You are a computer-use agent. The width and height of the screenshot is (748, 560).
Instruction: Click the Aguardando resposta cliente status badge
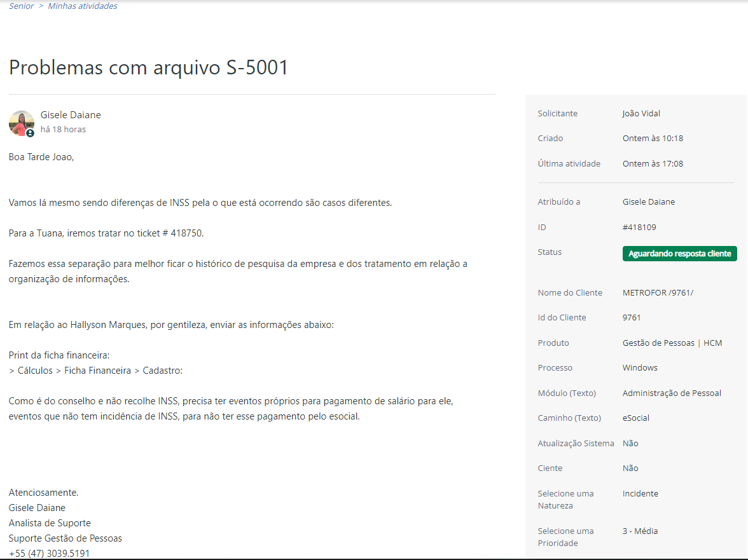coord(679,254)
